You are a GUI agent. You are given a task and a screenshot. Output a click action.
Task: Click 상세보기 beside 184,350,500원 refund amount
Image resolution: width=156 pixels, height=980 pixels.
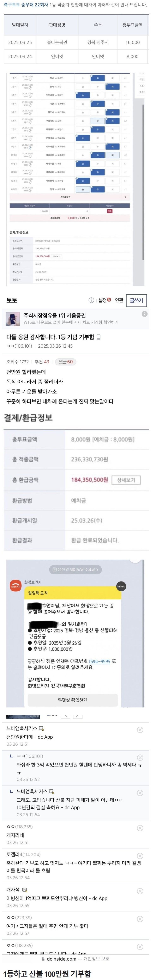[126, 480]
